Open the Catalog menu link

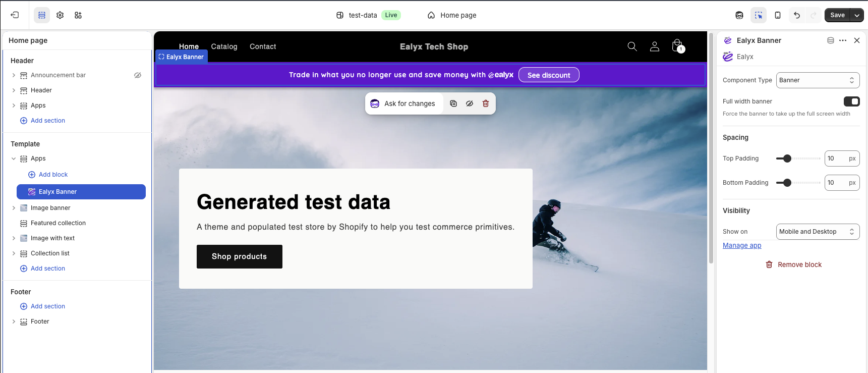coord(224,46)
